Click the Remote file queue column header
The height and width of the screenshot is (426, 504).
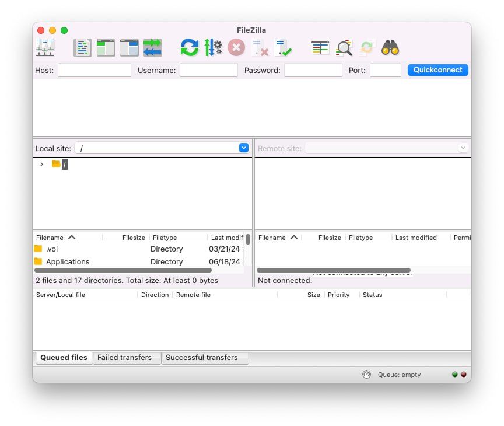(x=225, y=295)
